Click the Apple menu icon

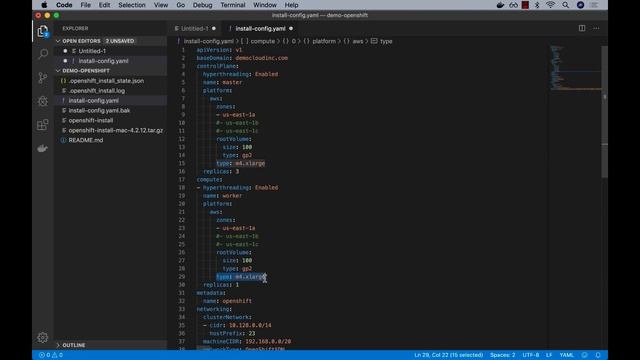pos(44,5)
